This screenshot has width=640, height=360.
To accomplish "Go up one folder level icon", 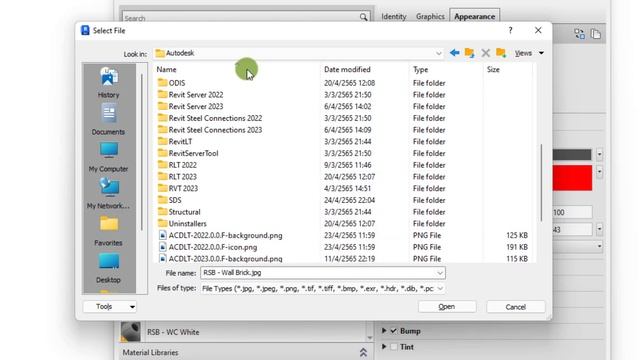I will click(x=469, y=53).
